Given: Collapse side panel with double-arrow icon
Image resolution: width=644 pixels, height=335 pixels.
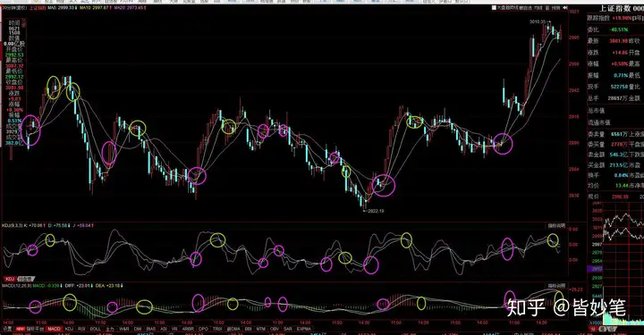Looking at the screenshot, I should (564, 8).
